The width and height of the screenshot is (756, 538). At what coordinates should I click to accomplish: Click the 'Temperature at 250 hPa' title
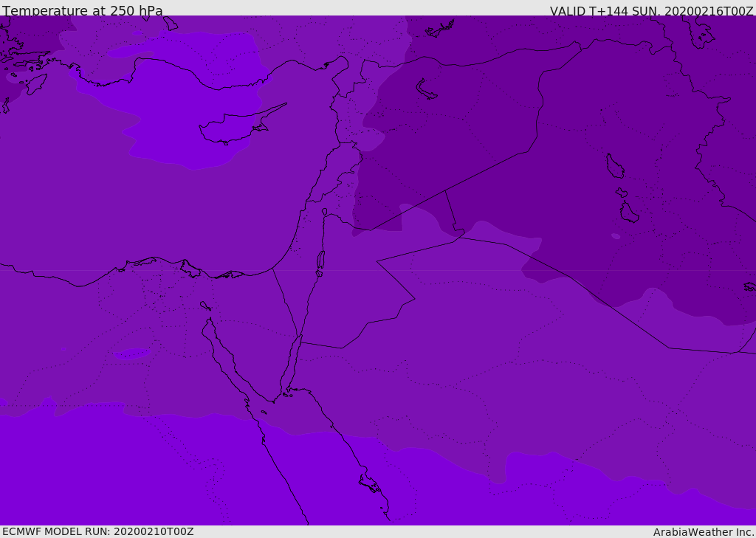coord(83,10)
